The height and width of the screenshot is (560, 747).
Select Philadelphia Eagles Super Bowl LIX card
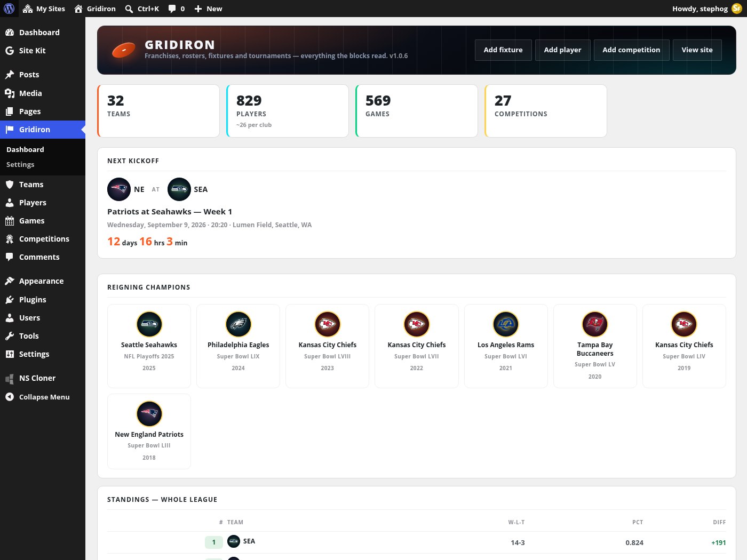[238, 346]
